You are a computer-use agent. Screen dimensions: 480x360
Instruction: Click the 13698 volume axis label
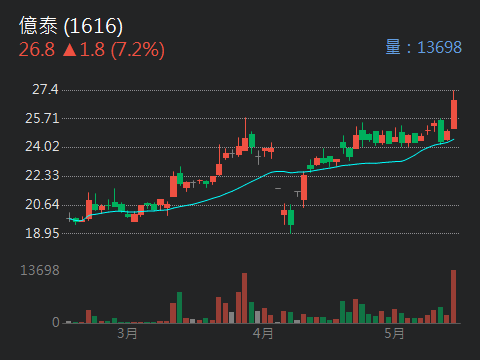coord(40,270)
